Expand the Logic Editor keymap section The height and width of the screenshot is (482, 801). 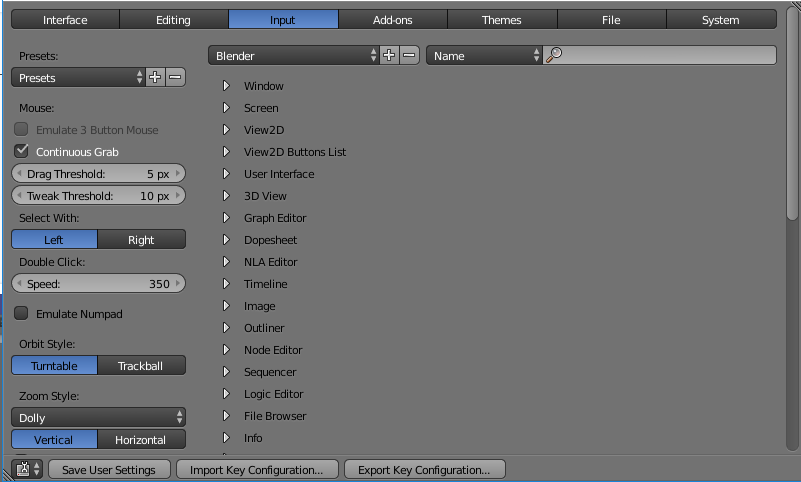click(x=226, y=394)
